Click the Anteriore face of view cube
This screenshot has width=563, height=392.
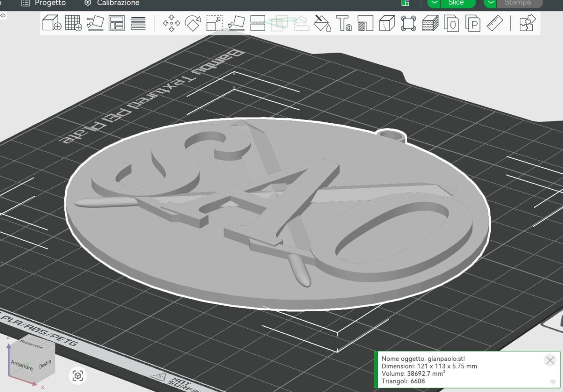click(22, 365)
